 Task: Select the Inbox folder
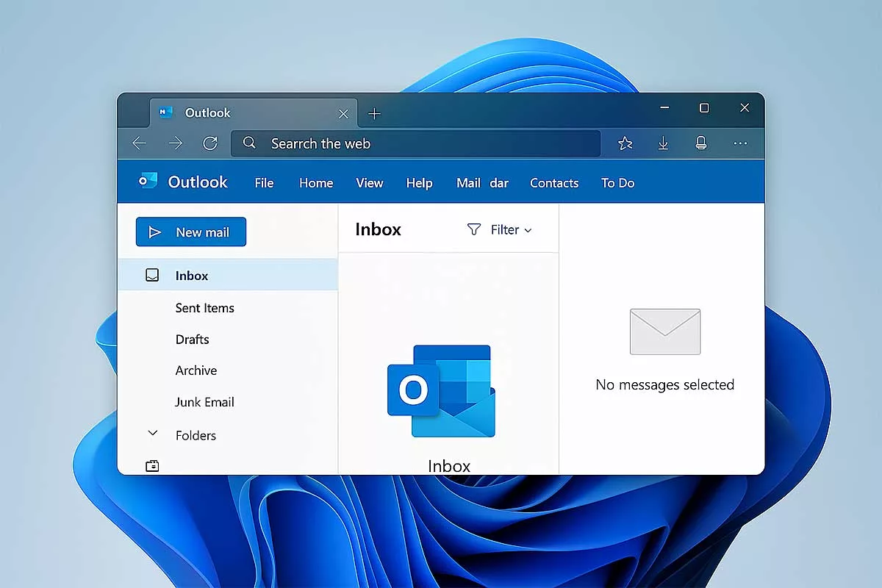point(228,276)
